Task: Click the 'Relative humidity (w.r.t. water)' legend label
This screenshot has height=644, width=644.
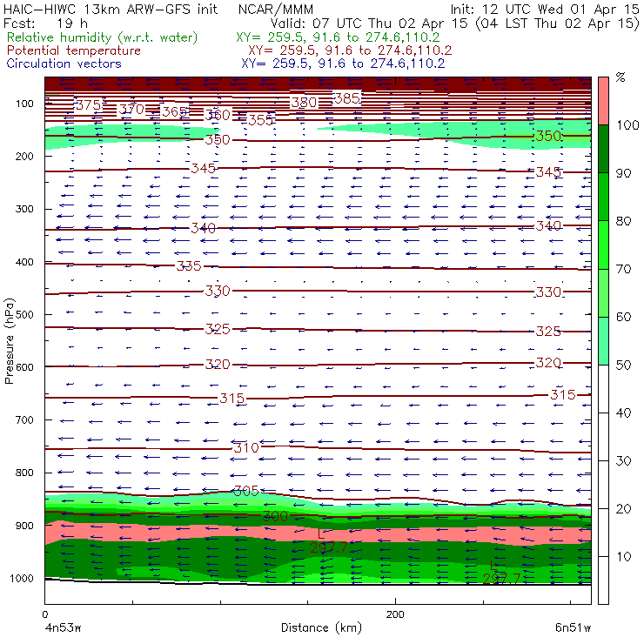Action: click(x=103, y=37)
